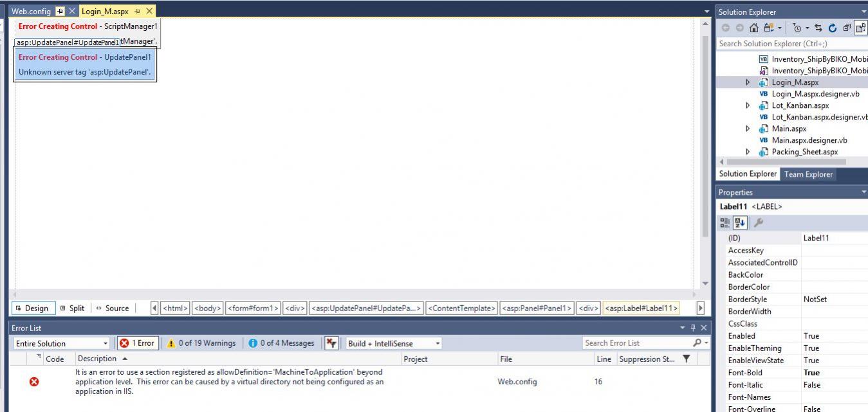Open the Entire Solution scope dropdown
This screenshot has width=868, height=412.
coord(62,343)
